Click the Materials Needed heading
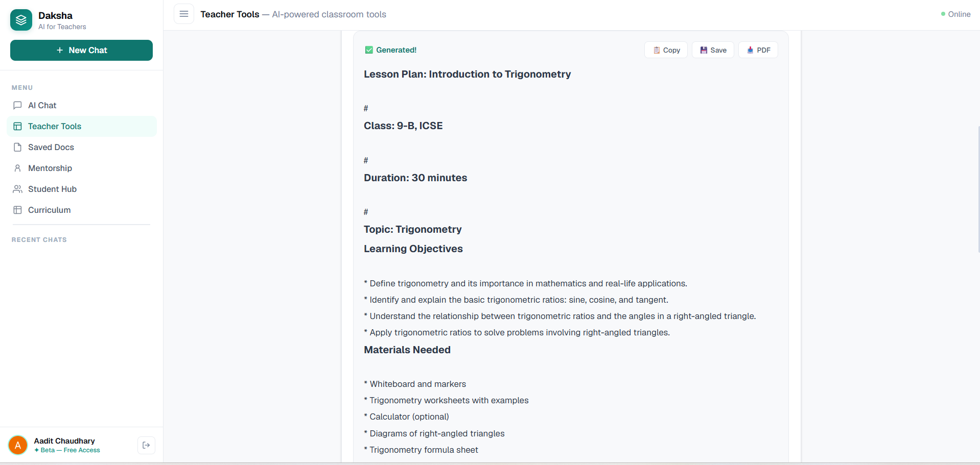This screenshot has width=980, height=465. (407, 350)
